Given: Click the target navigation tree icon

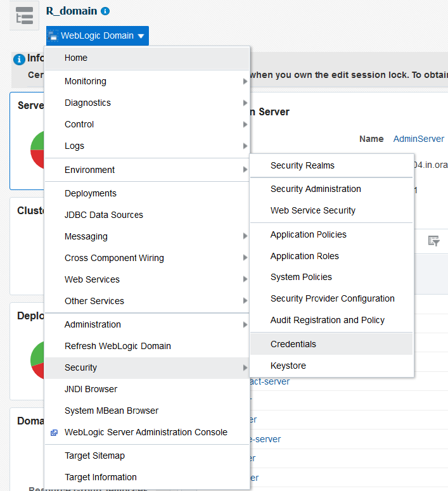Looking at the screenshot, I should pyautogui.click(x=25, y=16).
